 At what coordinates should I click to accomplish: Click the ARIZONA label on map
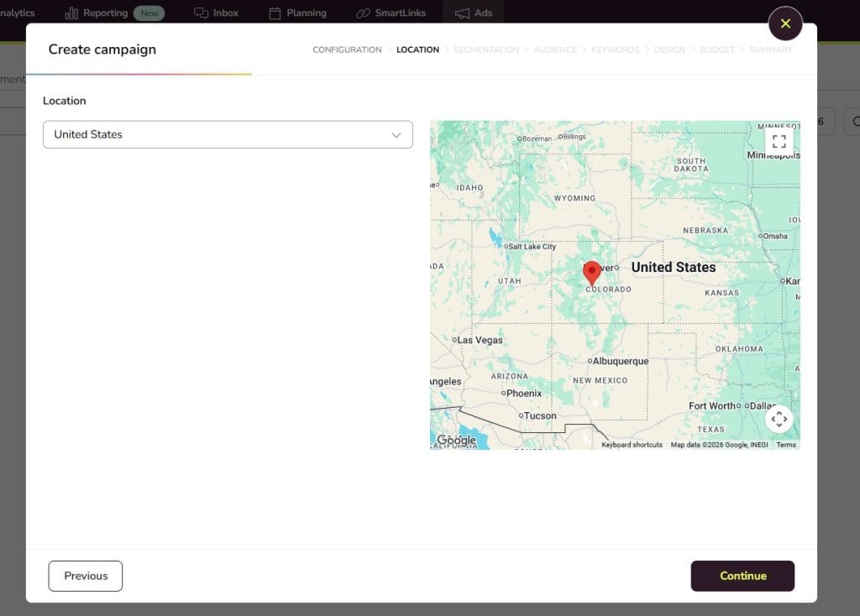510,377
